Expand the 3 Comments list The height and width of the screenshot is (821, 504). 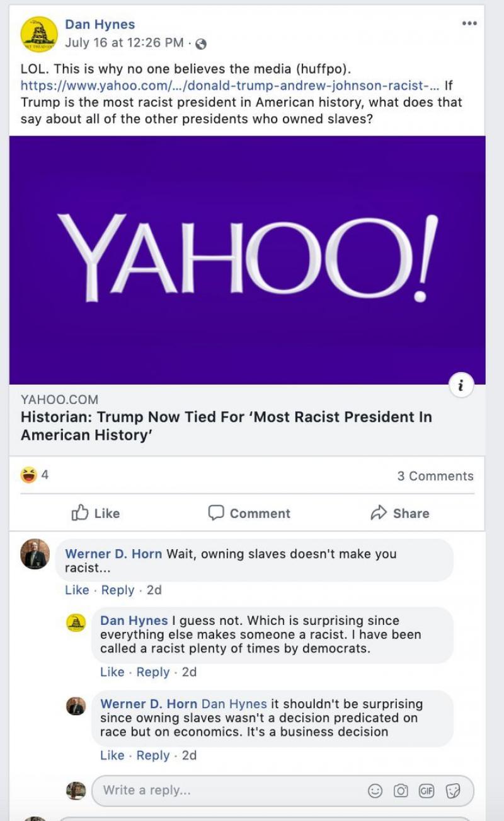[435, 476]
